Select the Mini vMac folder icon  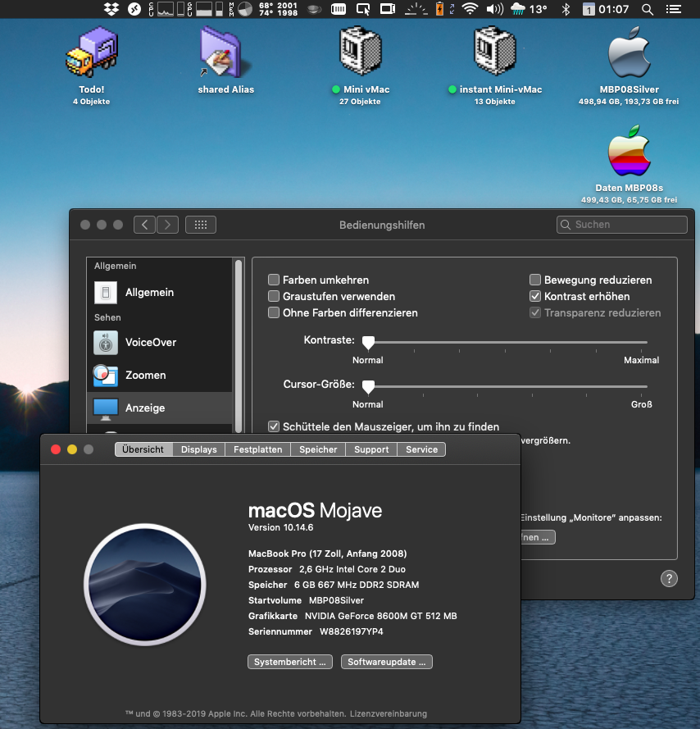tap(361, 51)
